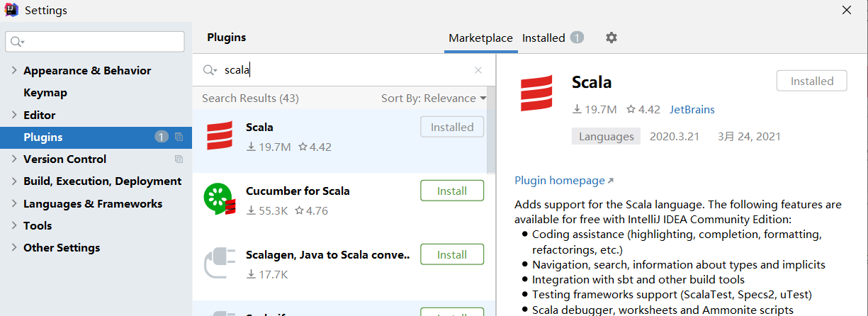Open the Sort By Relevance dropdown

pyautogui.click(x=434, y=98)
